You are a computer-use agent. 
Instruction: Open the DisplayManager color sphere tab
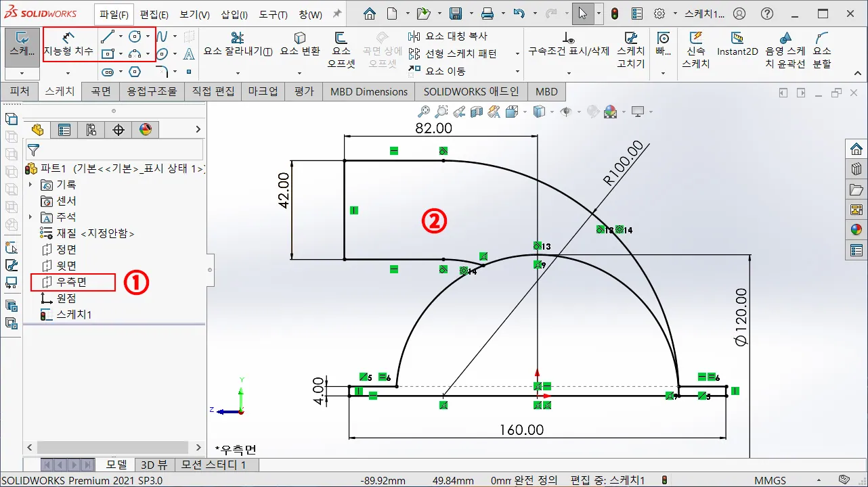click(x=146, y=130)
